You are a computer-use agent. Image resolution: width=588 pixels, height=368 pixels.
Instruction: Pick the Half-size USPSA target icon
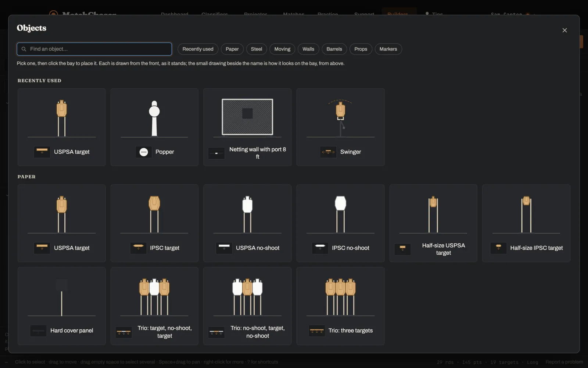pyautogui.click(x=402, y=249)
